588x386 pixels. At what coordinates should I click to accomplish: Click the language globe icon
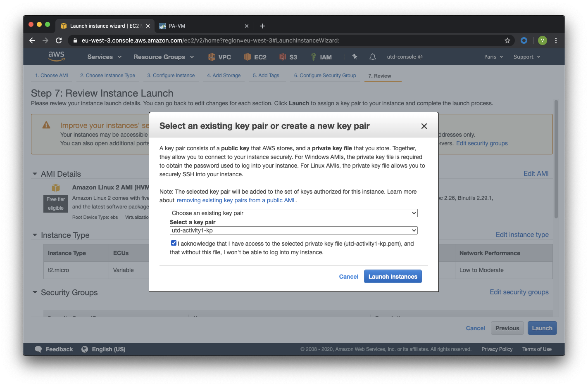click(x=85, y=349)
